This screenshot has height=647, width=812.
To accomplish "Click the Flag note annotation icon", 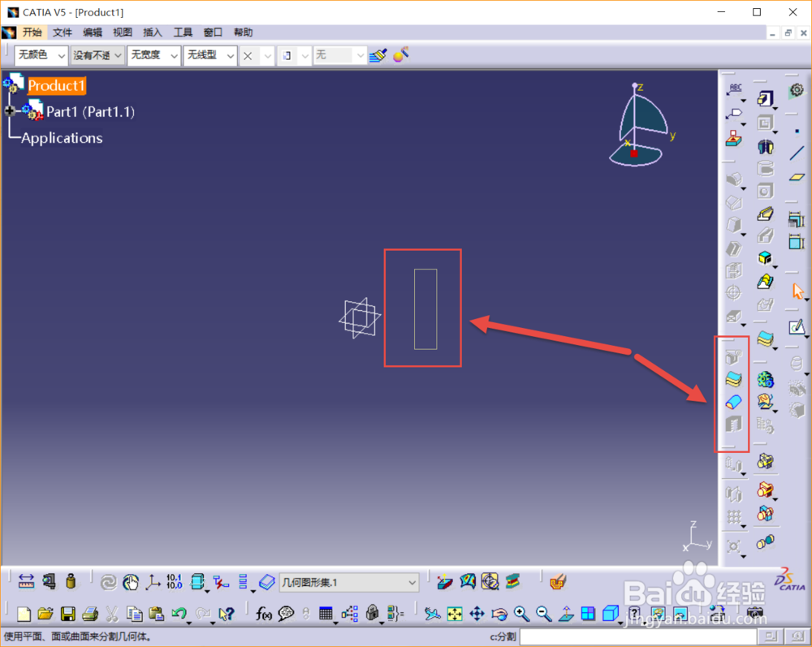I will 734,114.
